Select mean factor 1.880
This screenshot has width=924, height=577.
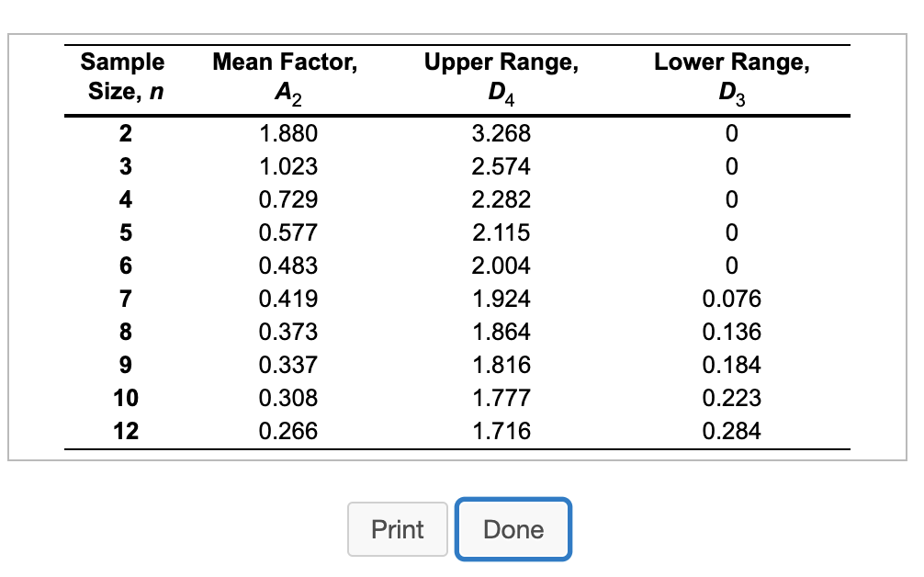(287, 133)
